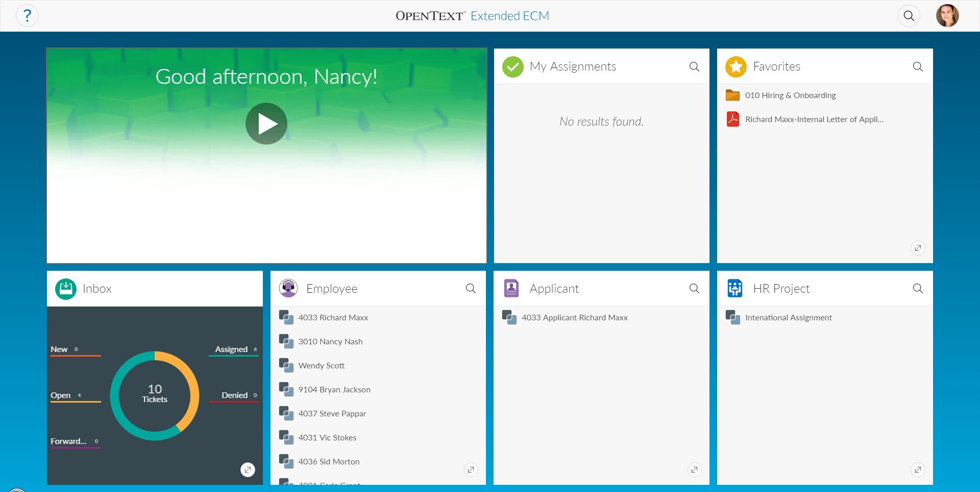Click the OpenText Extended ECM logo
The height and width of the screenshot is (492, 980).
click(x=473, y=16)
